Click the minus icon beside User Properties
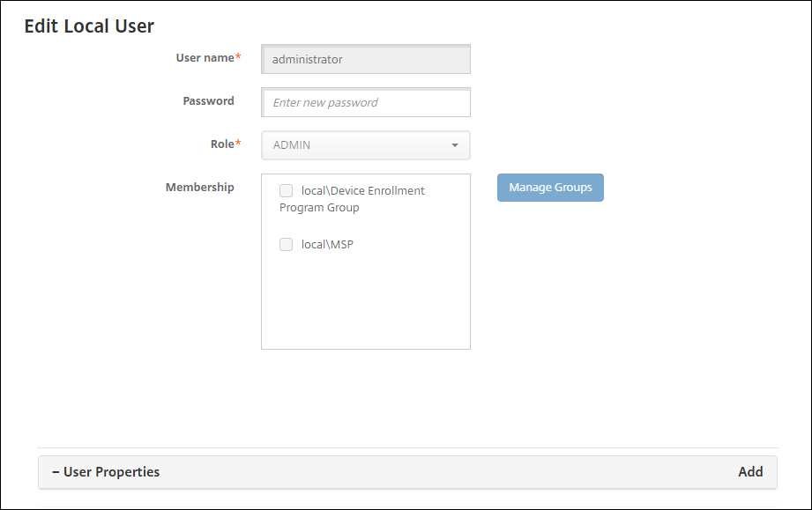 click(x=56, y=472)
